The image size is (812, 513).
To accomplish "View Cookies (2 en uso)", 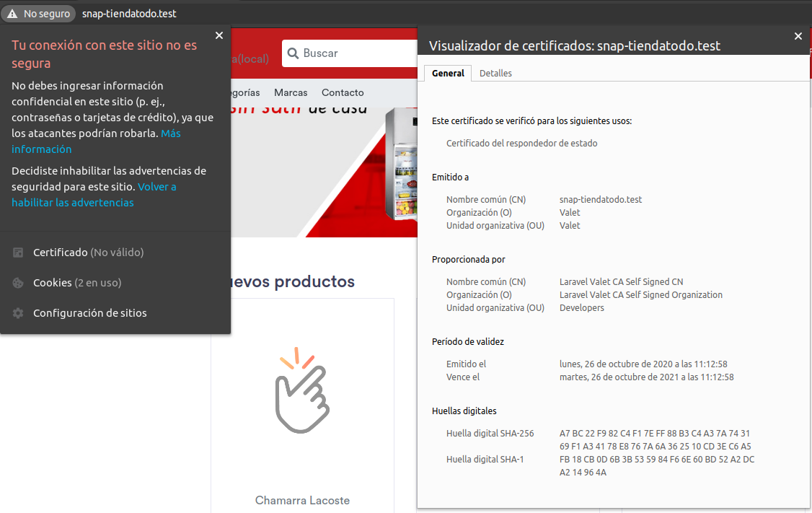I will click(79, 282).
